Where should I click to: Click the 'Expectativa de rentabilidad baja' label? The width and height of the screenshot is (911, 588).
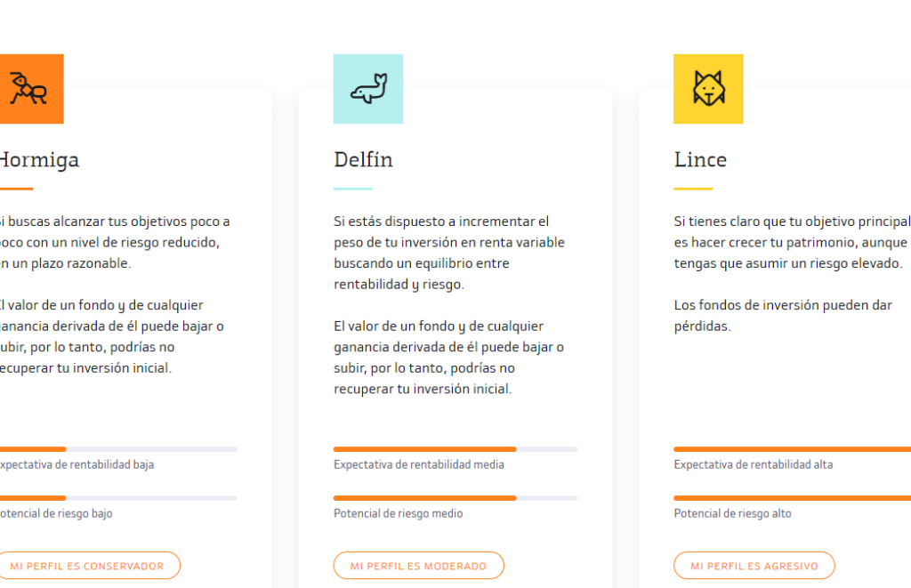pyautogui.click(x=77, y=464)
